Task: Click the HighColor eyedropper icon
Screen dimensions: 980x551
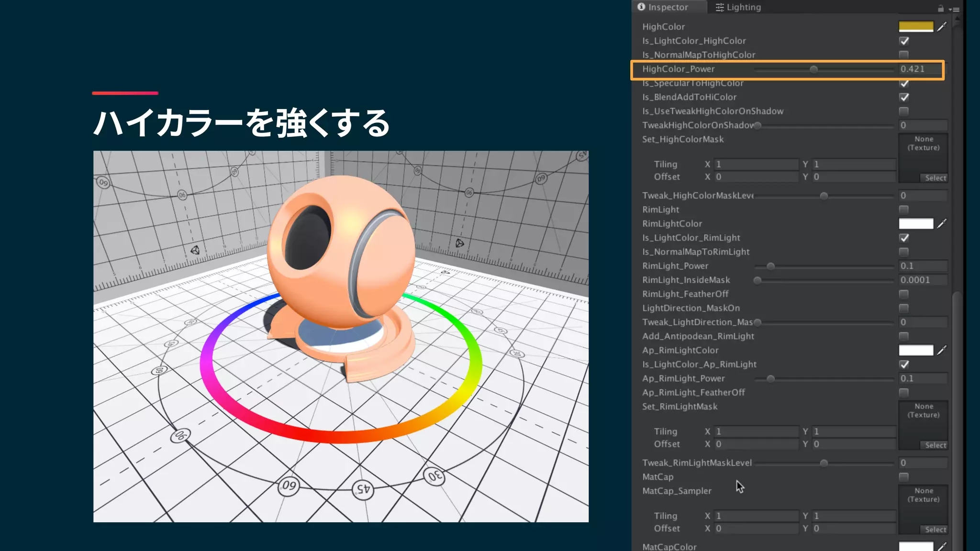Action: point(942,27)
